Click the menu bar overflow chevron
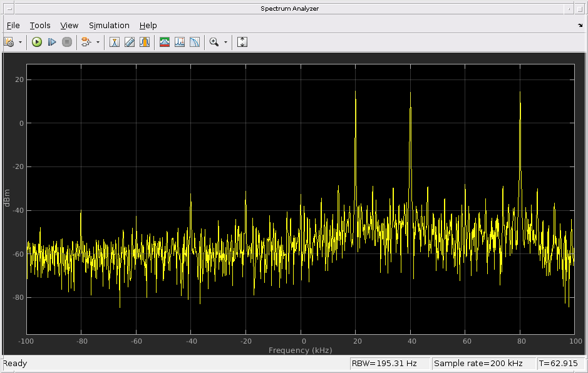588x373 pixels. pyautogui.click(x=579, y=26)
